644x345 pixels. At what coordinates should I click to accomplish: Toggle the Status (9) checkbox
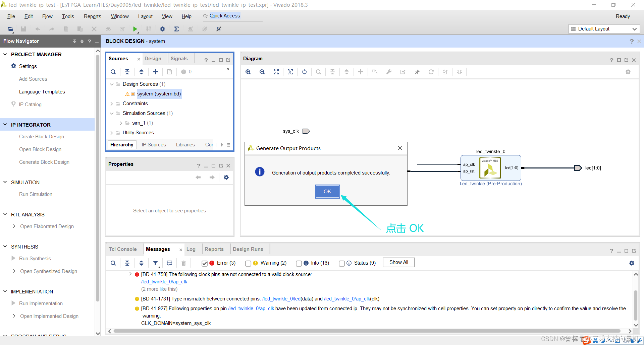click(x=342, y=264)
